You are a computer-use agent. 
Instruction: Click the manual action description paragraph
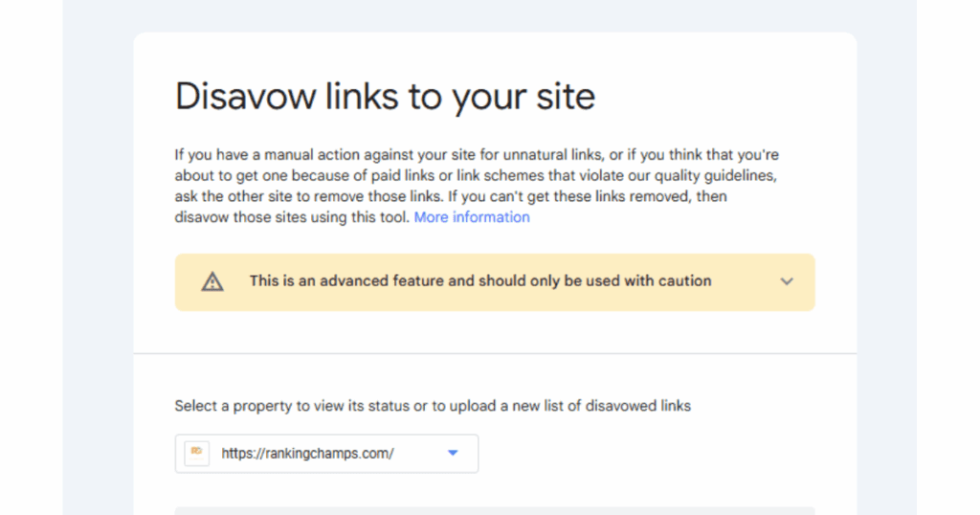coord(477,187)
